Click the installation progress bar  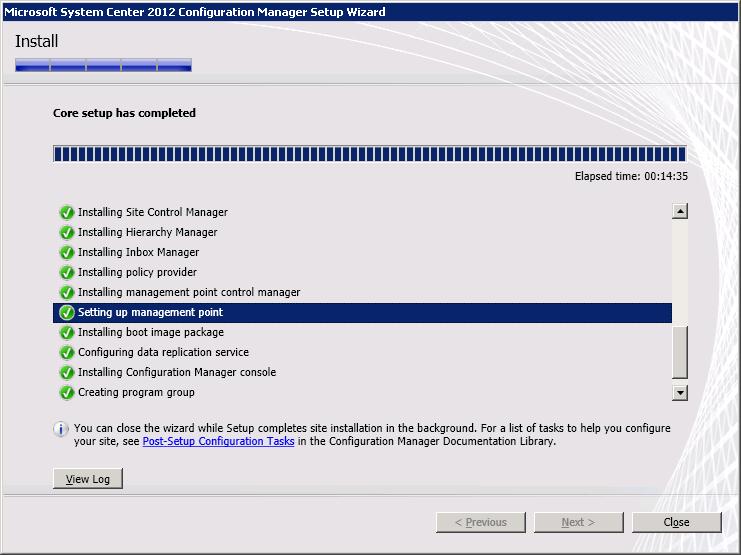[369, 154]
